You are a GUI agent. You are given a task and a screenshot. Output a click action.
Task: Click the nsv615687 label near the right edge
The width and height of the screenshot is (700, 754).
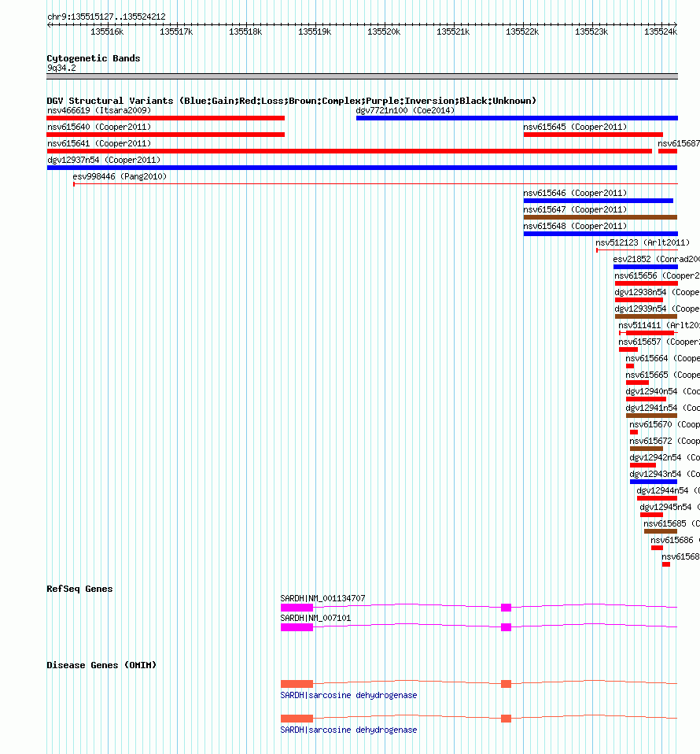click(x=679, y=143)
